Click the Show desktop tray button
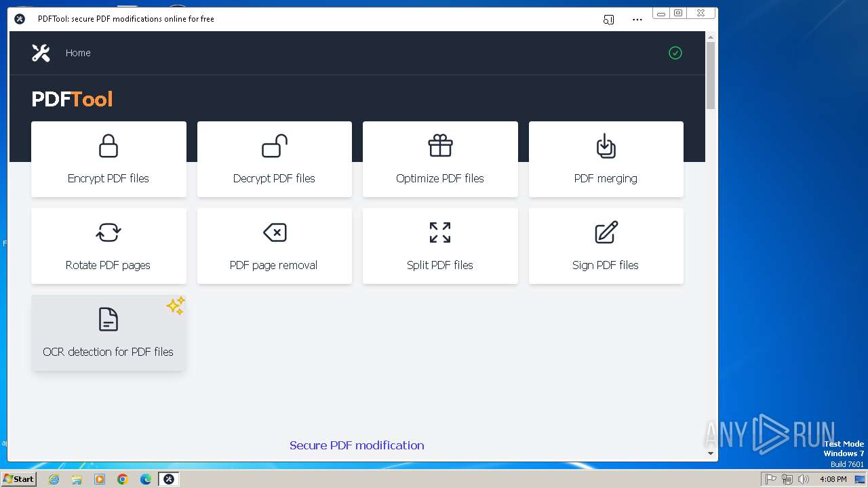868x488 pixels. coord(860,479)
